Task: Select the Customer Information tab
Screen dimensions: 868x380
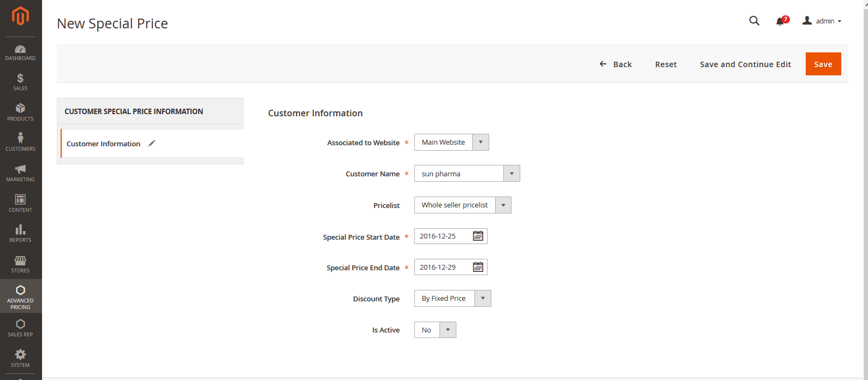Action: (152, 144)
